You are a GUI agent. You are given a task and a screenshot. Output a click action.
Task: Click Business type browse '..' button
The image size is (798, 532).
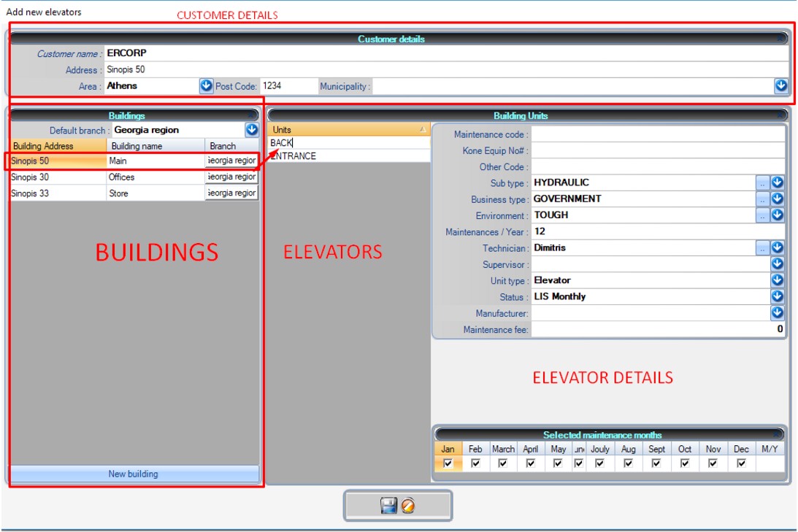(x=762, y=199)
